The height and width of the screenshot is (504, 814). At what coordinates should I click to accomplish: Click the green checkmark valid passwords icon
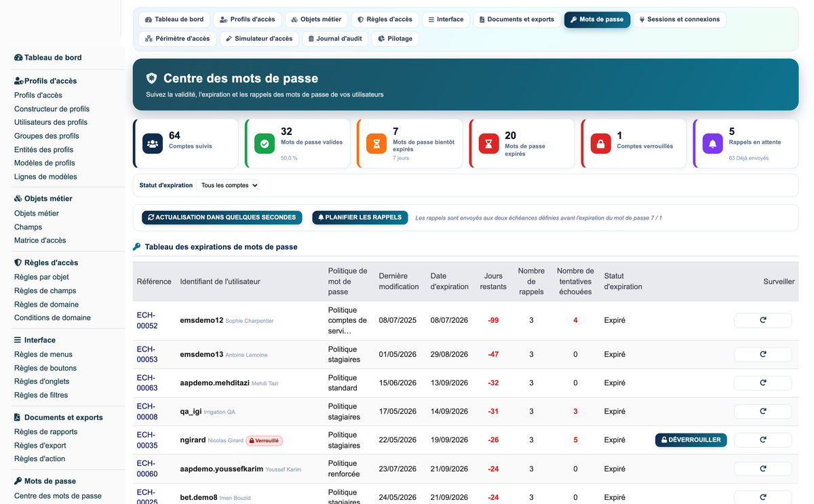pos(265,144)
